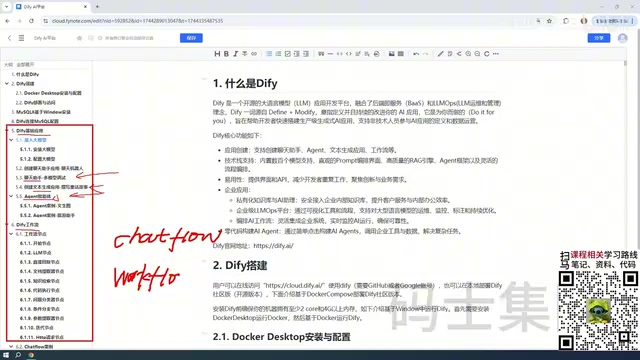This screenshot has width=640, height=360.
Task: Apply heading format with H icon
Action: point(217,54)
